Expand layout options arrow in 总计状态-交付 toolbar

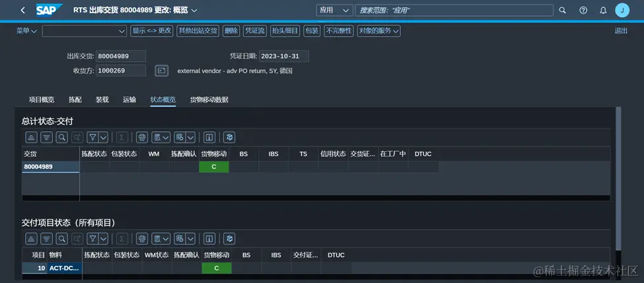click(191, 137)
